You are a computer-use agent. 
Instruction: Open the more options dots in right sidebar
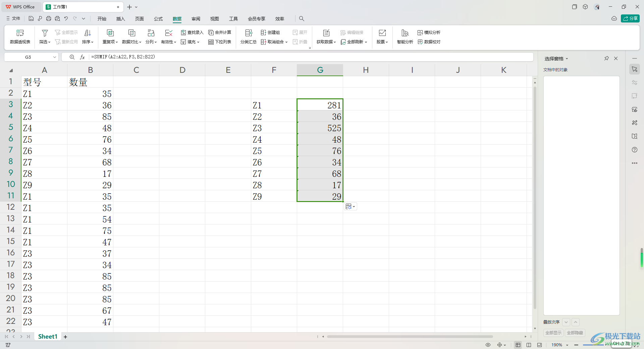(635, 163)
